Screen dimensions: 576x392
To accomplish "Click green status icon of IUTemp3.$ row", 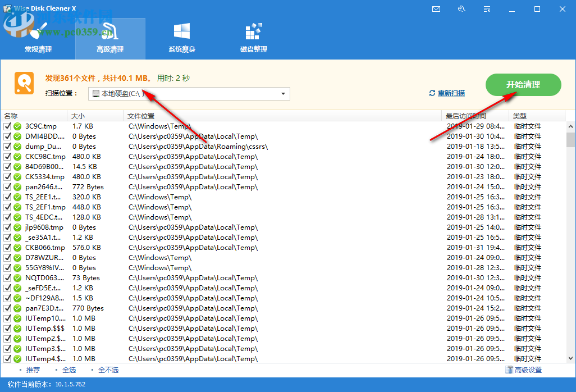I will click(x=17, y=349).
